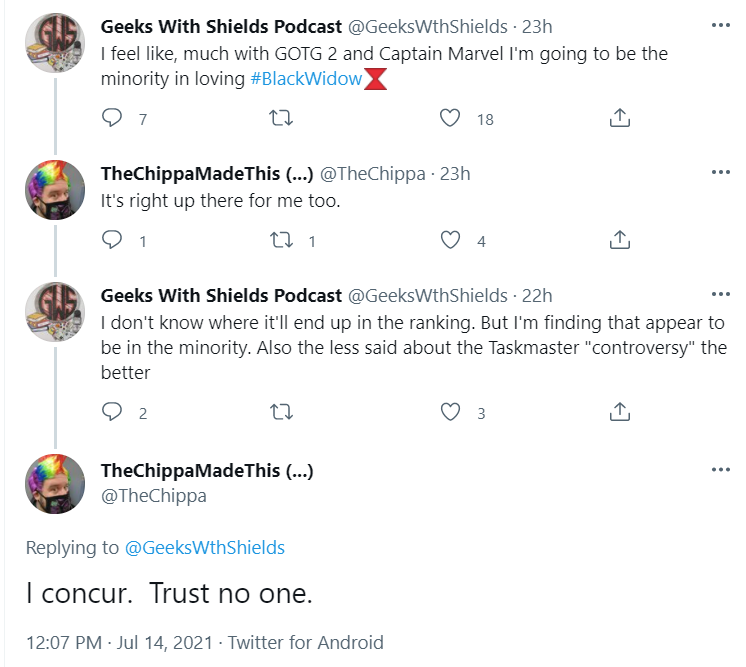Image resolution: width=746 pixels, height=667 pixels.
Task: Retweet the #BlackWidow tweet
Action: pos(281,118)
